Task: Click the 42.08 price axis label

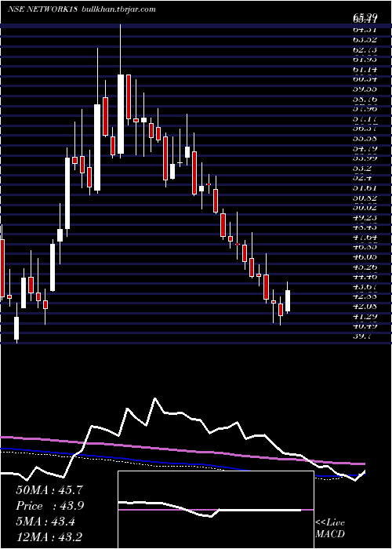Action: [x=365, y=307]
